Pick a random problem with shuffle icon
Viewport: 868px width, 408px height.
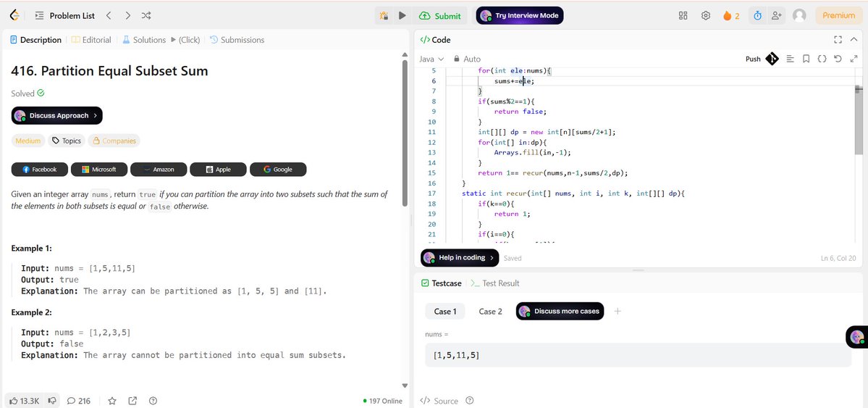pos(146,15)
